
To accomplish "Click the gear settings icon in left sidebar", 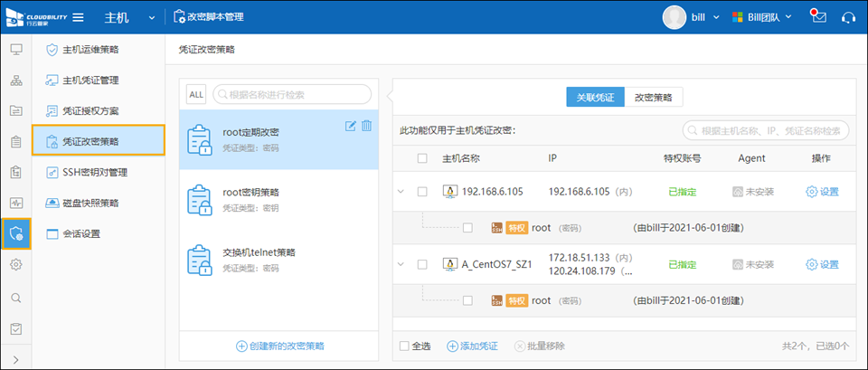I will [x=15, y=265].
